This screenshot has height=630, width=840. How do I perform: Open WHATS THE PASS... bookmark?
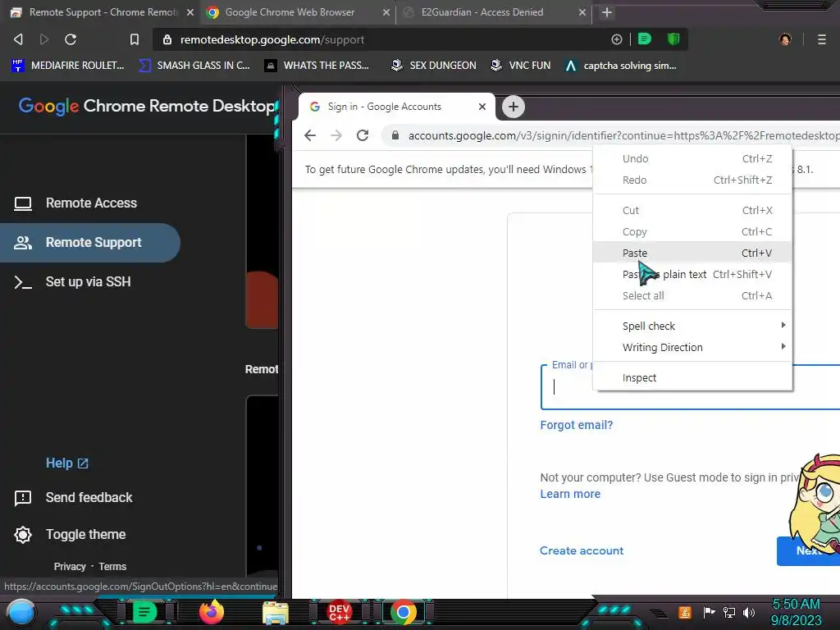(317, 66)
